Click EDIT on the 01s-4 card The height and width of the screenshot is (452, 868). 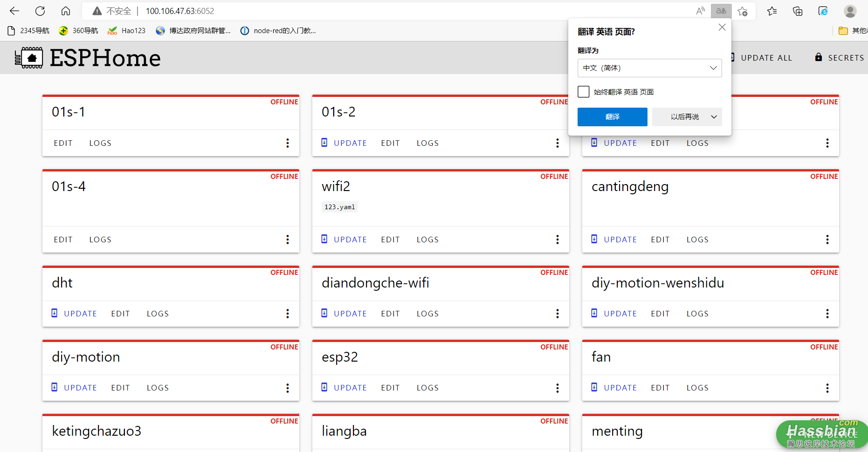pos(63,240)
